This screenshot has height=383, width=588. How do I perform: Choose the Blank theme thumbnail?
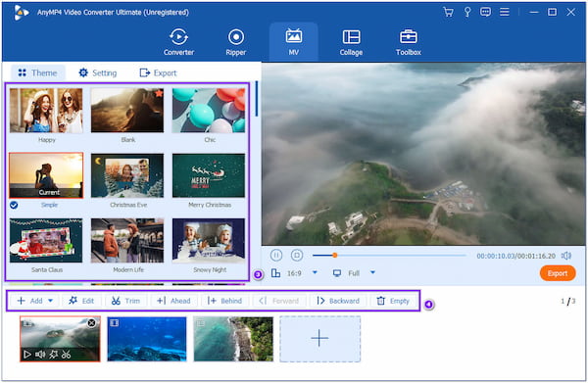coord(127,110)
